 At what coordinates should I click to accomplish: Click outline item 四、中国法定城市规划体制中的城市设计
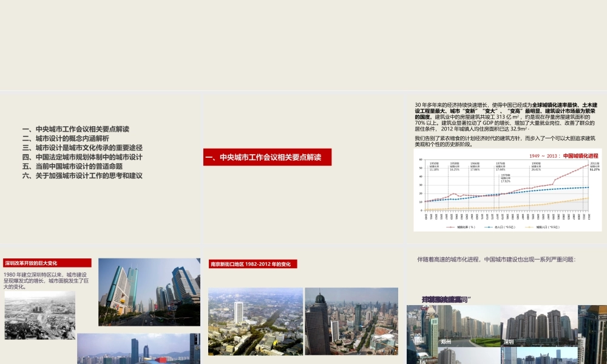(82, 157)
